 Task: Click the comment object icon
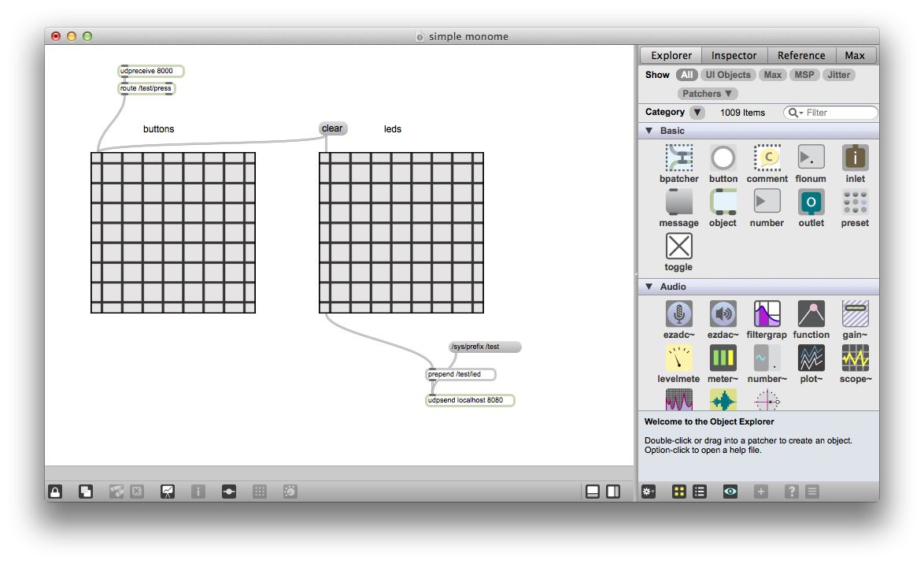click(x=767, y=157)
